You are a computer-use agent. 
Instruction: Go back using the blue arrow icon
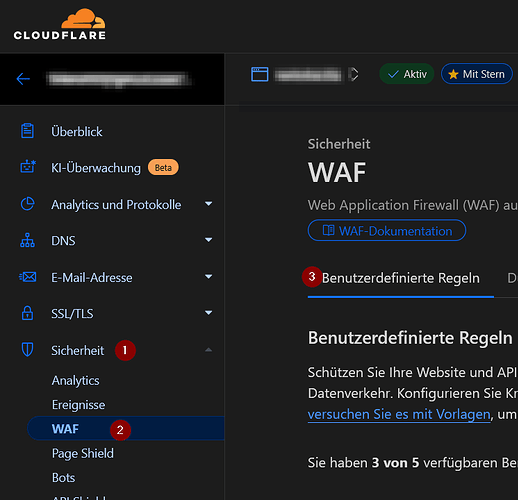pos(23,79)
